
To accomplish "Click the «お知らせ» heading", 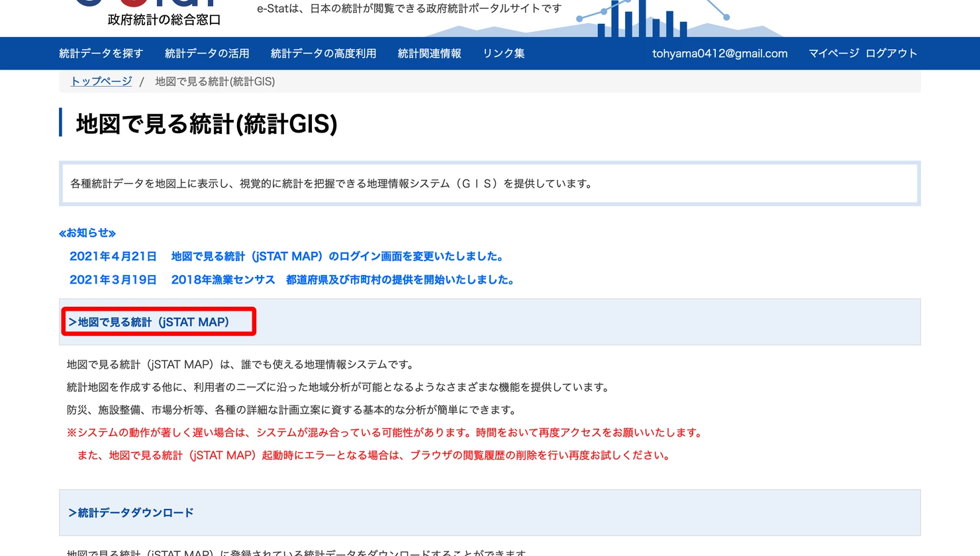I will click(87, 233).
